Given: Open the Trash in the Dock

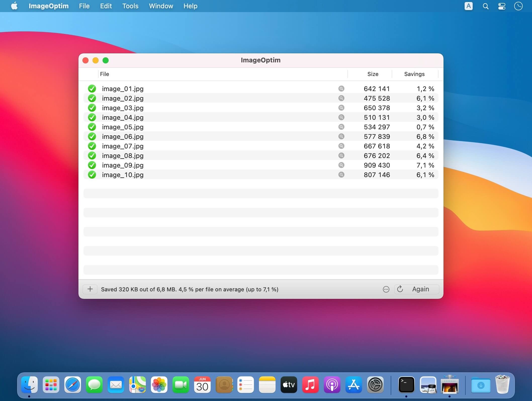Looking at the screenshot, I should [x=502, y=384].
